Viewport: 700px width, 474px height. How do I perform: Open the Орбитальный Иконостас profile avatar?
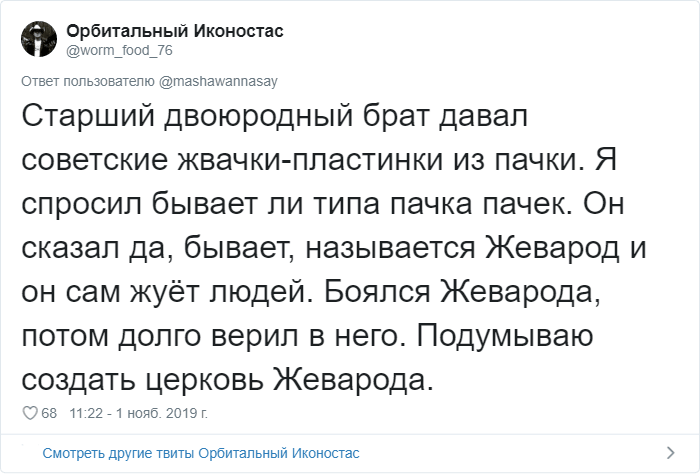click(37, 40)
